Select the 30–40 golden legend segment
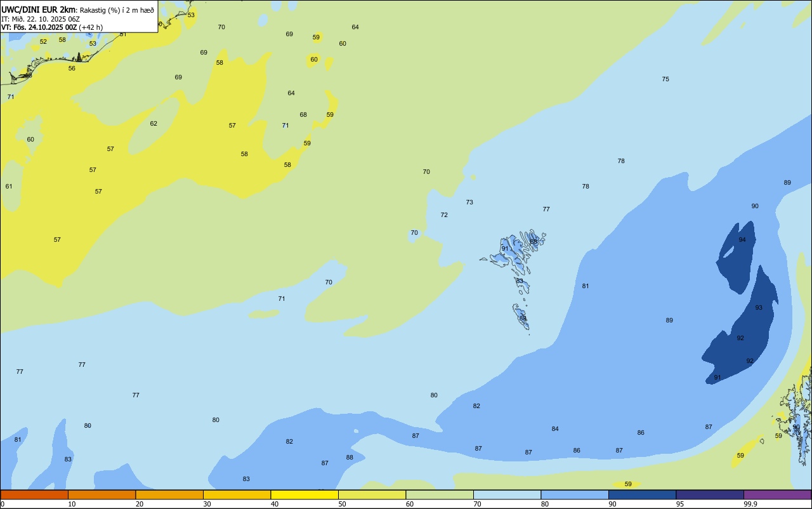 coord(237,494)
